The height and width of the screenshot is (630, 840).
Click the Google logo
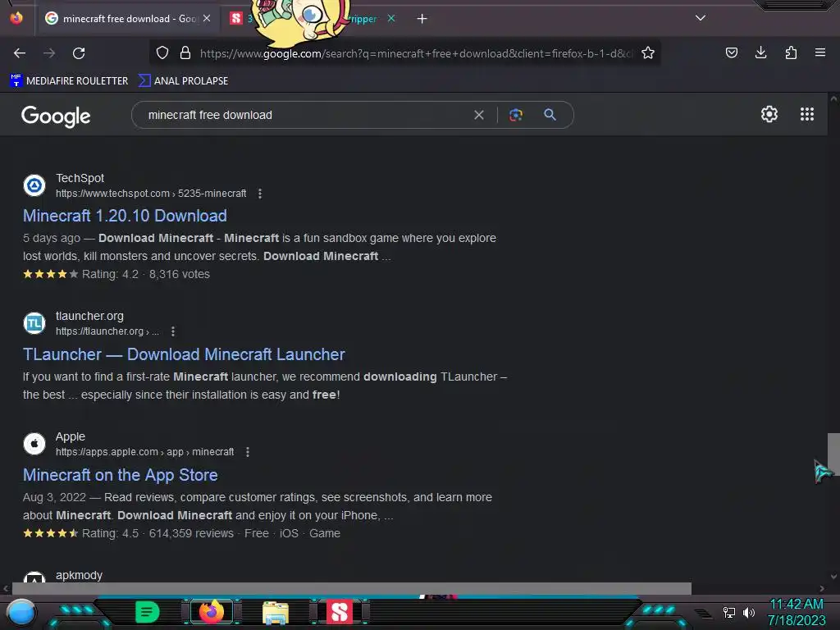click(x=56, y=116)
